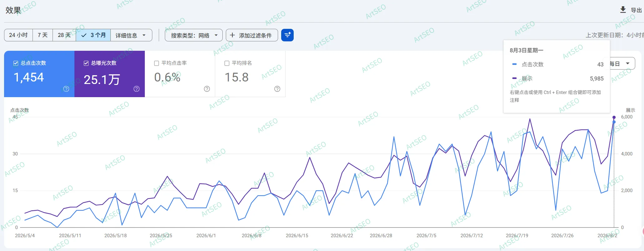644x251 pixels.
Task: Click the 15.8 average position value
Action: [237, 77]
